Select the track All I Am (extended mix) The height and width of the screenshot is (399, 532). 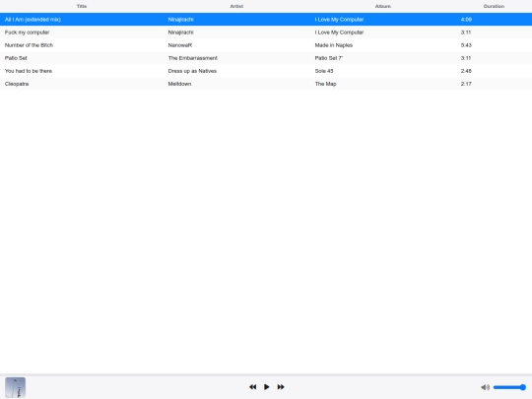click(33, 20)
